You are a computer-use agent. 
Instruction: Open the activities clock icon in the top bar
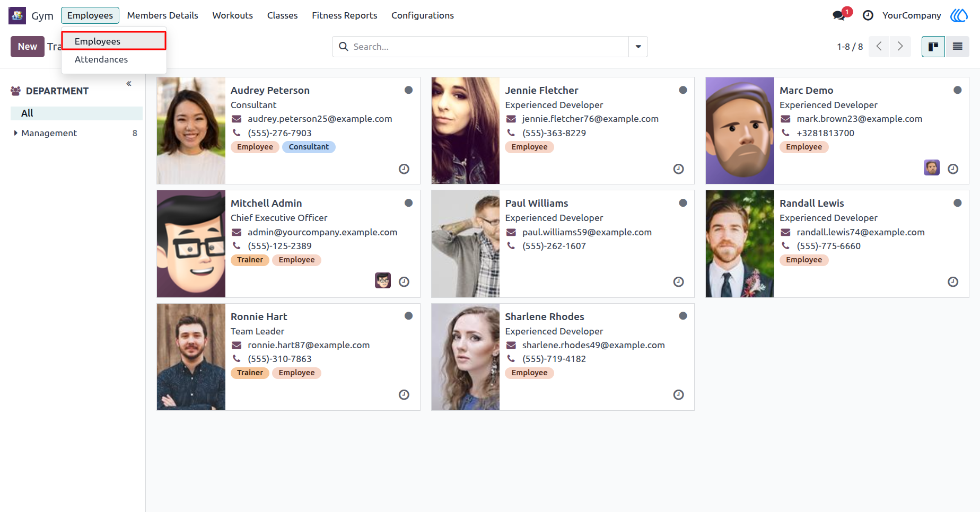point(868,15)
